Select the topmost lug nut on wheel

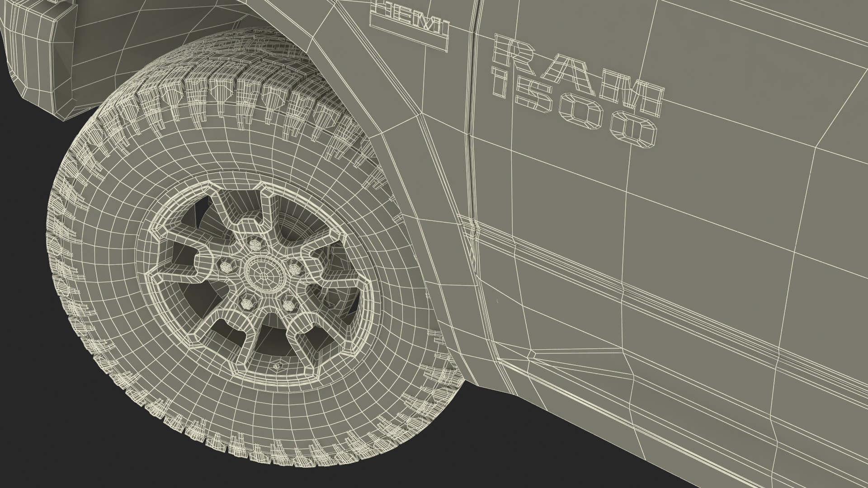click(x=256, y=245)
